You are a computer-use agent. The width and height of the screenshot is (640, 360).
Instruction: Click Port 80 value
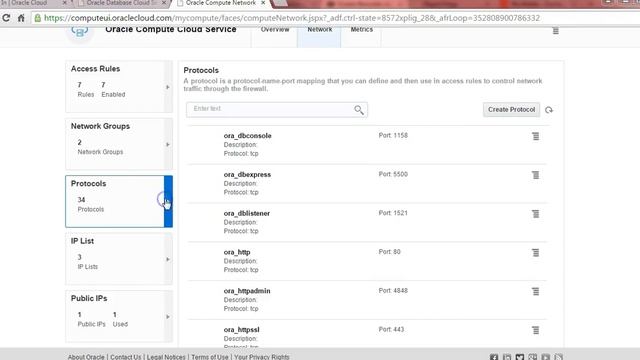click(x=389, y=251)
